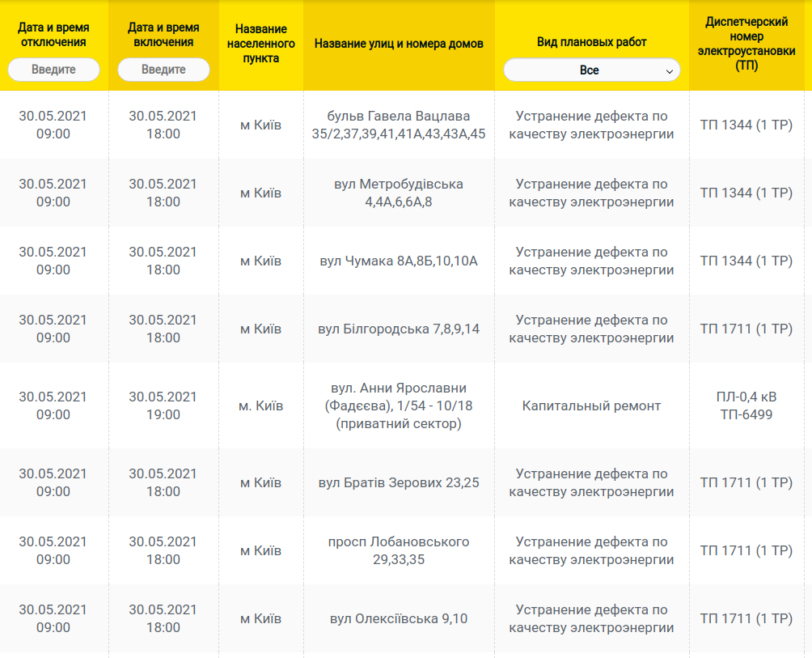This screenshot has height=658, width=812.
Task: Click the reconnection date in Метробудівська row
Action: click(163, 193)
